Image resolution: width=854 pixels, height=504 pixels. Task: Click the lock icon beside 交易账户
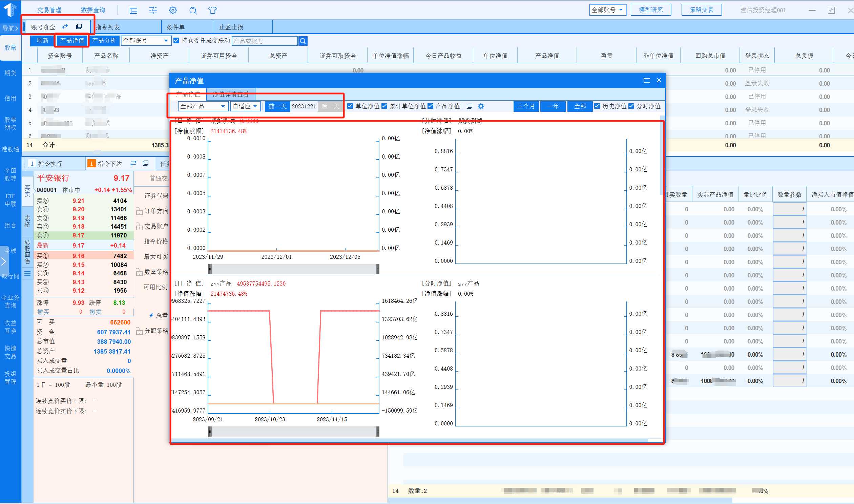coord(139,227)
